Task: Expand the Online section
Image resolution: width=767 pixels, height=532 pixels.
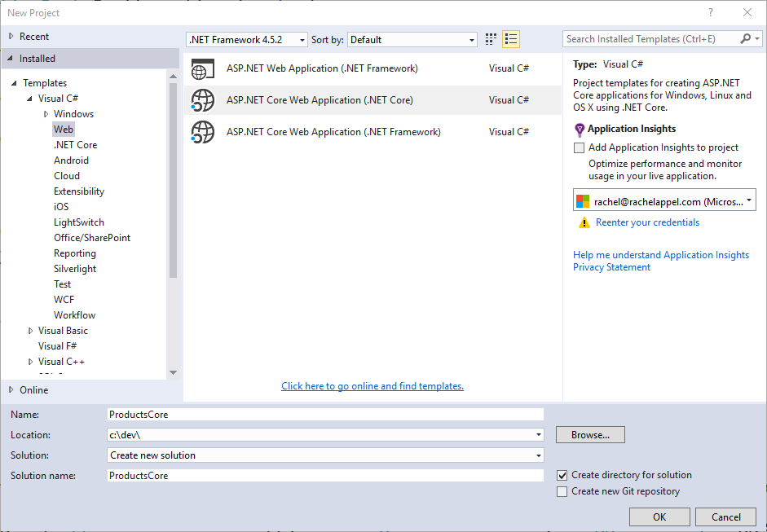Action: click(x=11, y=389)
